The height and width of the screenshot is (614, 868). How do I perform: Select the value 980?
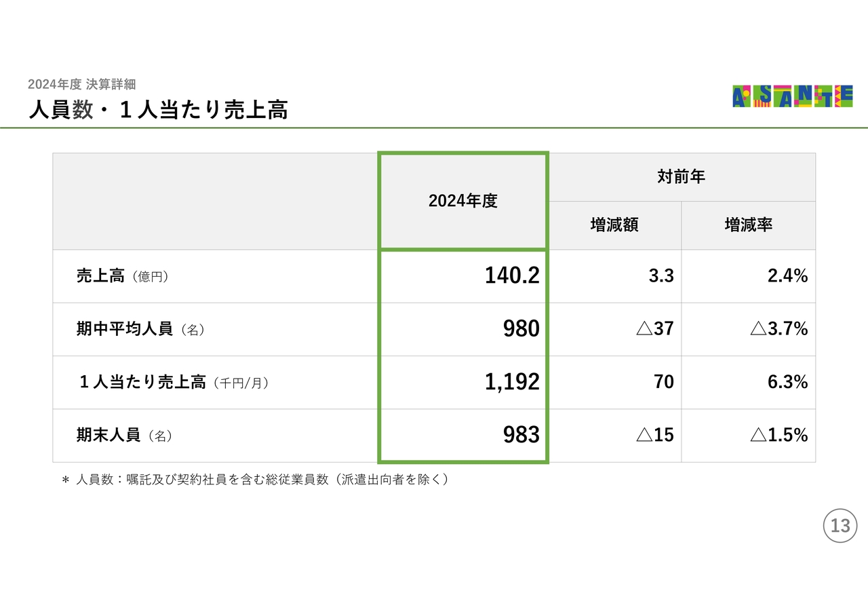coord(521,329)
